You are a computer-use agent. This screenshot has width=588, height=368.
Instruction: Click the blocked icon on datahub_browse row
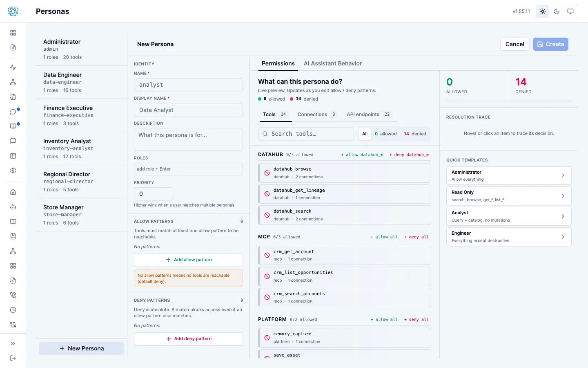267,173
